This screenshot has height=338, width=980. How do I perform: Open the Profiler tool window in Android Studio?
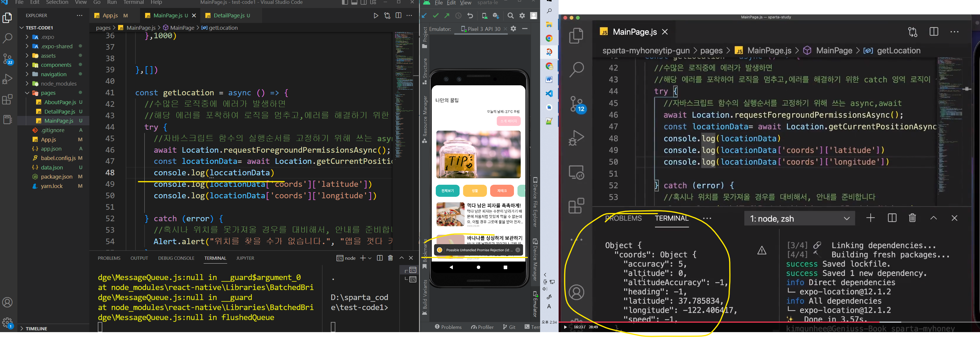click(x=483, y=327)
